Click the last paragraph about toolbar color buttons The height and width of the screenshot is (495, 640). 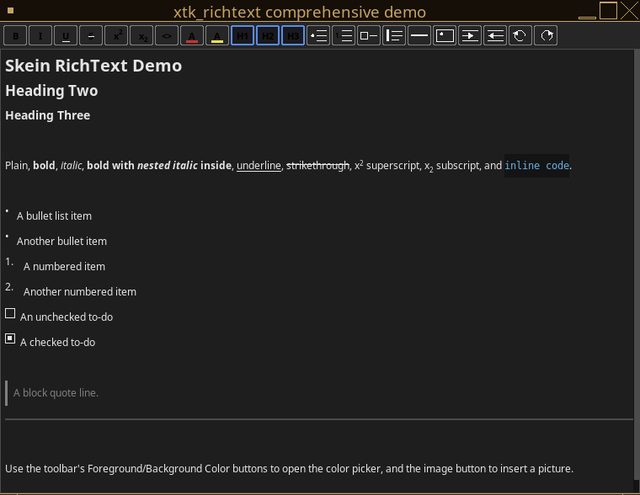(289, 468)
